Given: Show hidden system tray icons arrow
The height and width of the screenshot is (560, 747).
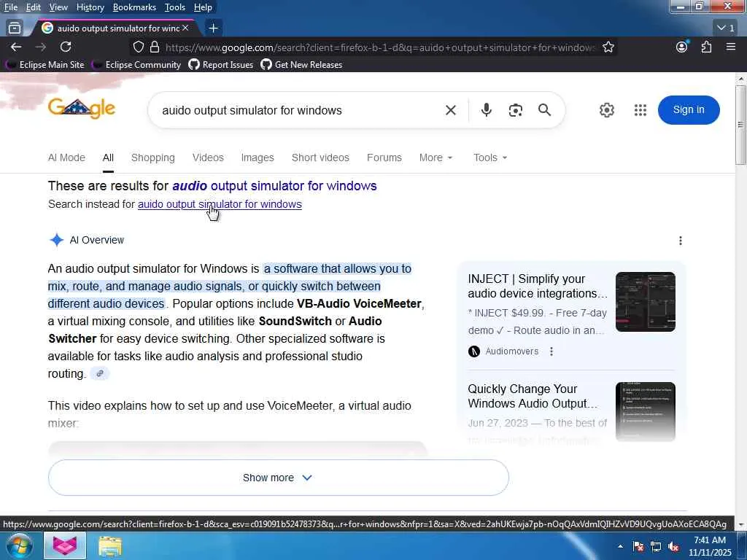Looking at the screenshot, I should coord(620,546).
